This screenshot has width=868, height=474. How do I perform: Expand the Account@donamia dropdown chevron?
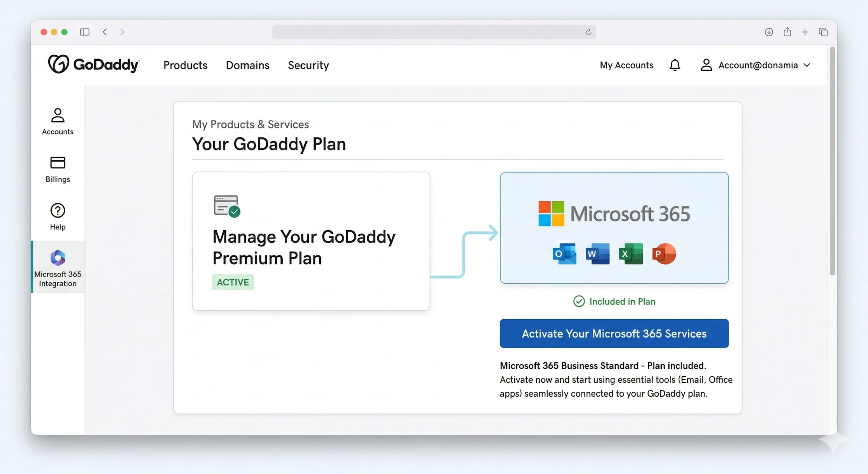coord(807,65)
